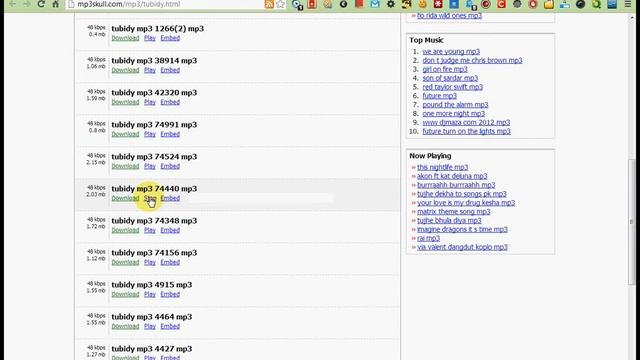Open 'matrix theme song mp3' link
Screen dimensions: 640x360
453,212
